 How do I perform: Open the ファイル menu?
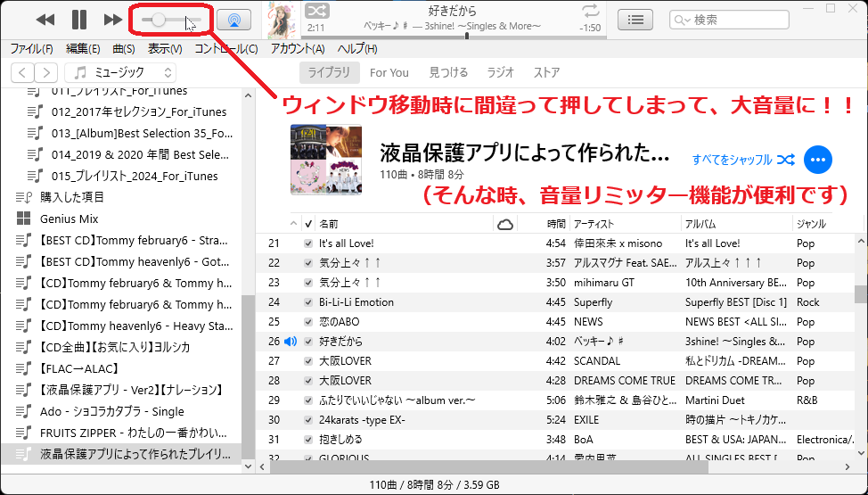pyautogui.click(x=31, y=49)
